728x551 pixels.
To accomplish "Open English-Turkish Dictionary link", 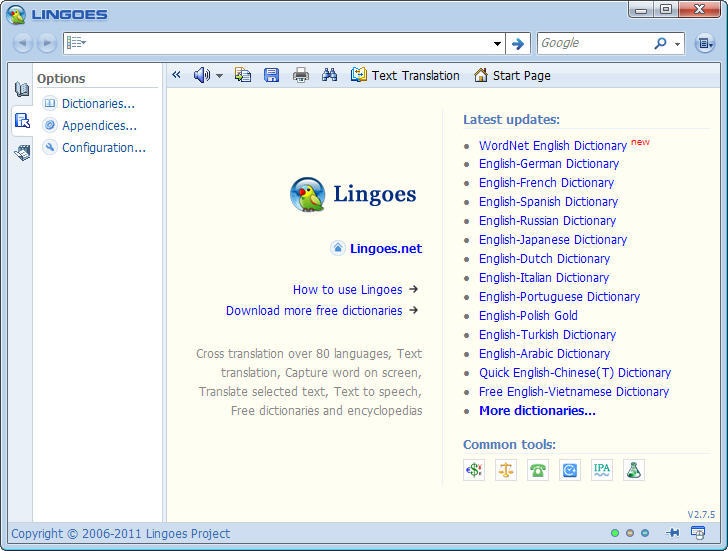I will pos(547,335).
